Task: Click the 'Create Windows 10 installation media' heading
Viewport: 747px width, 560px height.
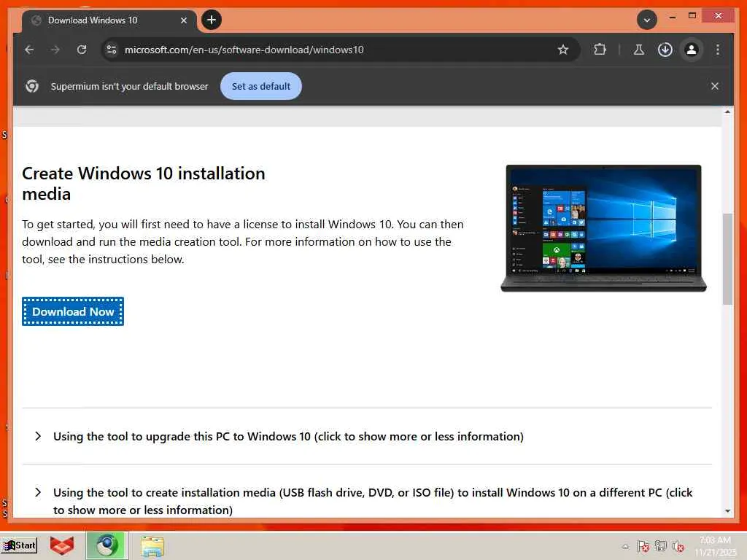Action: point(144,183)
